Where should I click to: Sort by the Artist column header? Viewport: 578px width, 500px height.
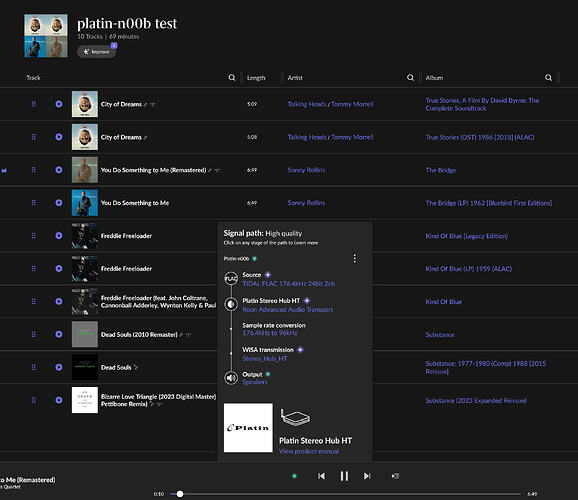tap(295, 78)
